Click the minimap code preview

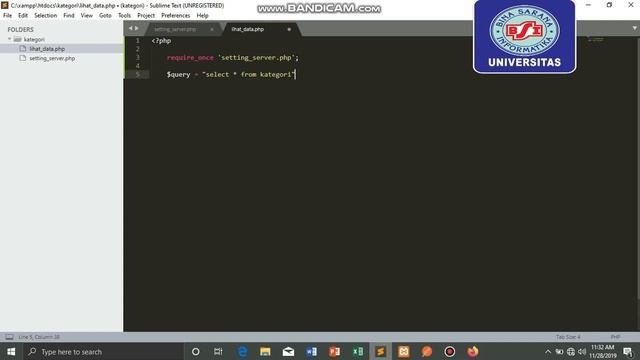coord(596,40)
